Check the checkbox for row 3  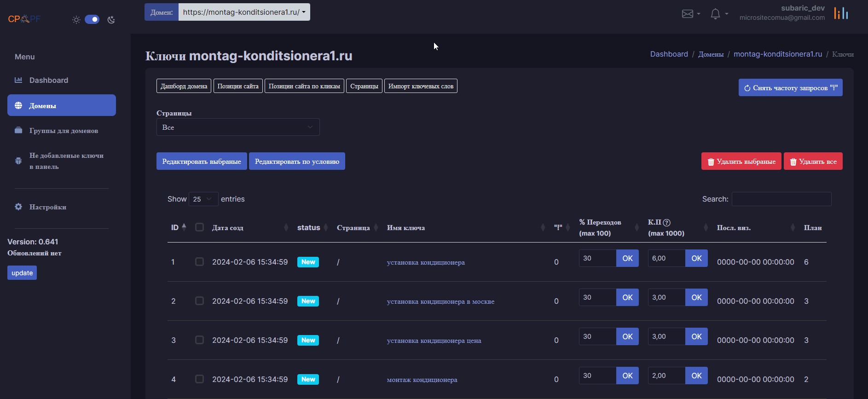[199, 340]
